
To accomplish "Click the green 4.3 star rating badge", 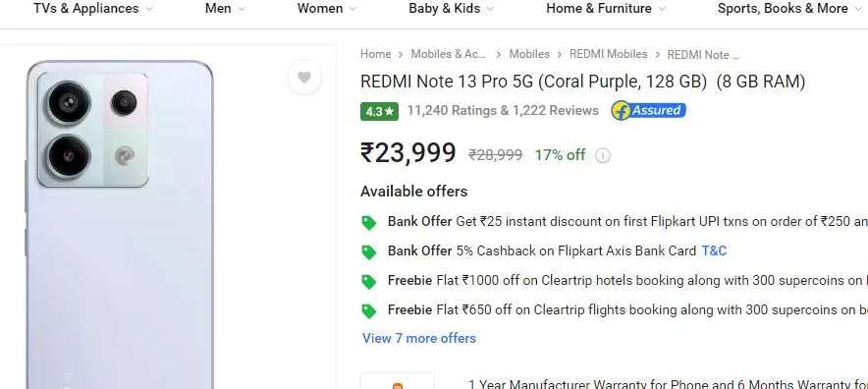I will 379,111.
